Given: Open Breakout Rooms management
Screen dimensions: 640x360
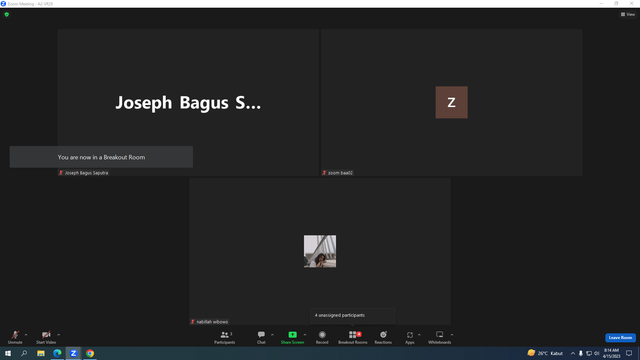Looking at the screenshot, I should (353, 337).
